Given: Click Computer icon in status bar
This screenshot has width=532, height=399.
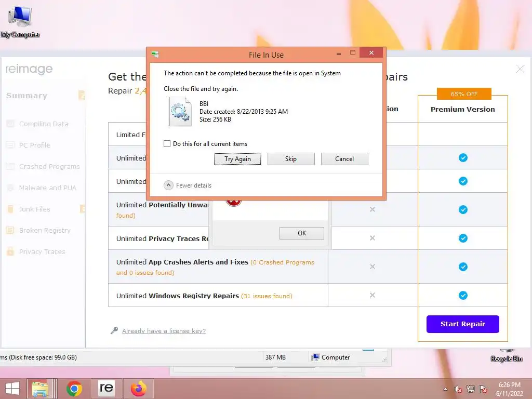Looking at the screenshot, I should click(x=315, y=357).
